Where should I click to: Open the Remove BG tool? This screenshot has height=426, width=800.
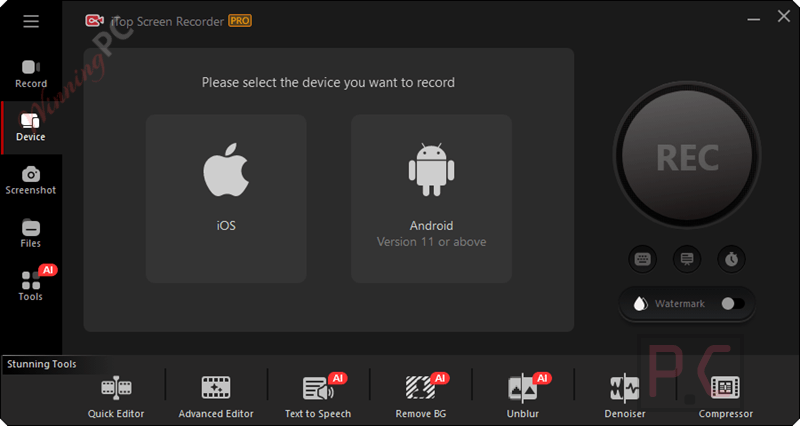coord(421,397)
